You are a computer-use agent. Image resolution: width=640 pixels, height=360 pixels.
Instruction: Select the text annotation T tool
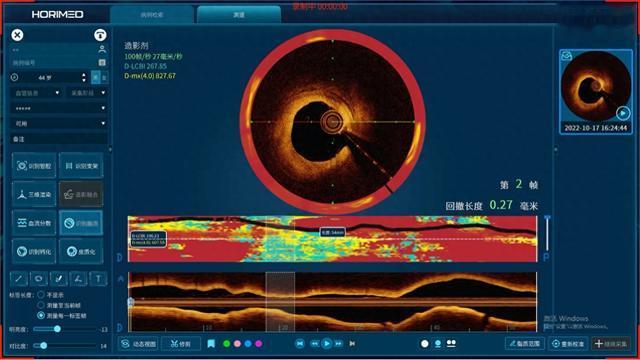[98, 279]
